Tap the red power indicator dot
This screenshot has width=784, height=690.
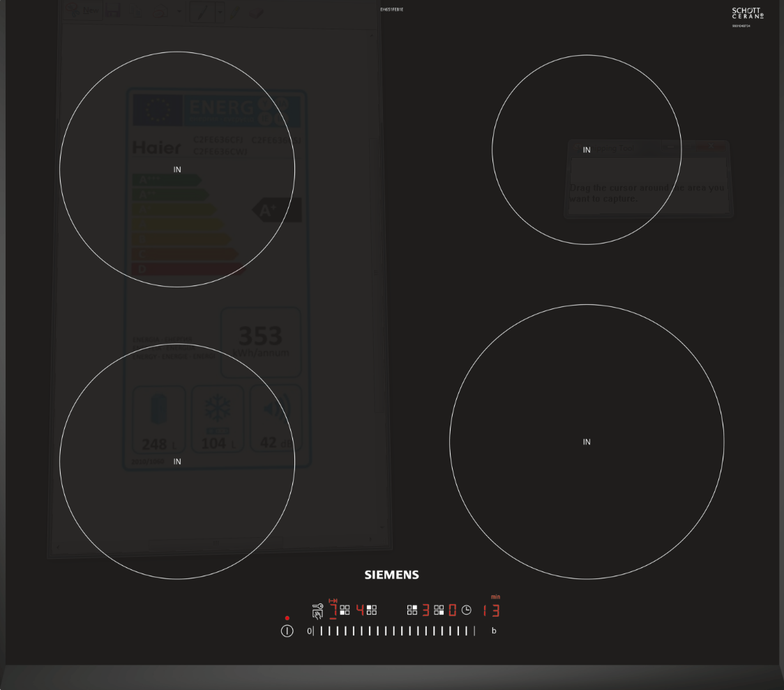click(x=287, y=618)
